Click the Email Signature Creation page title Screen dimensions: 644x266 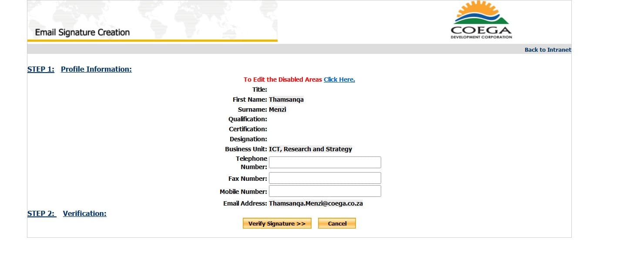pyautogui.click(x=82, y=32)
